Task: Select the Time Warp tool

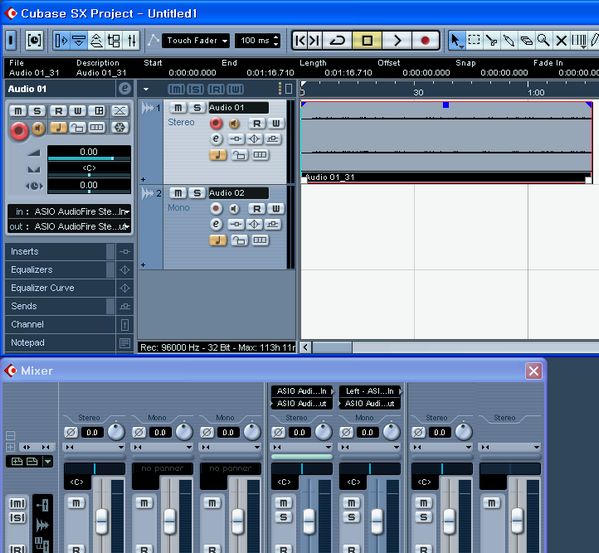Action: click(x=578, y=40)
